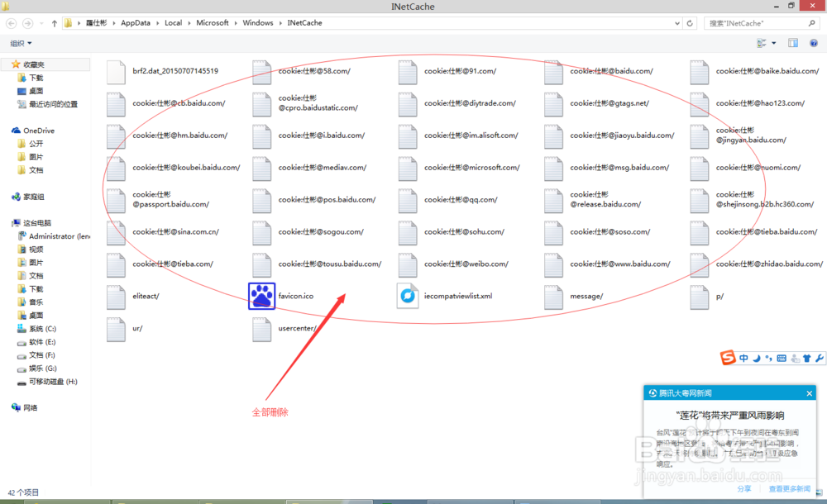827x504 pixels.
Task: Expand the address bar history dropdown
Action: pos(677,23)
